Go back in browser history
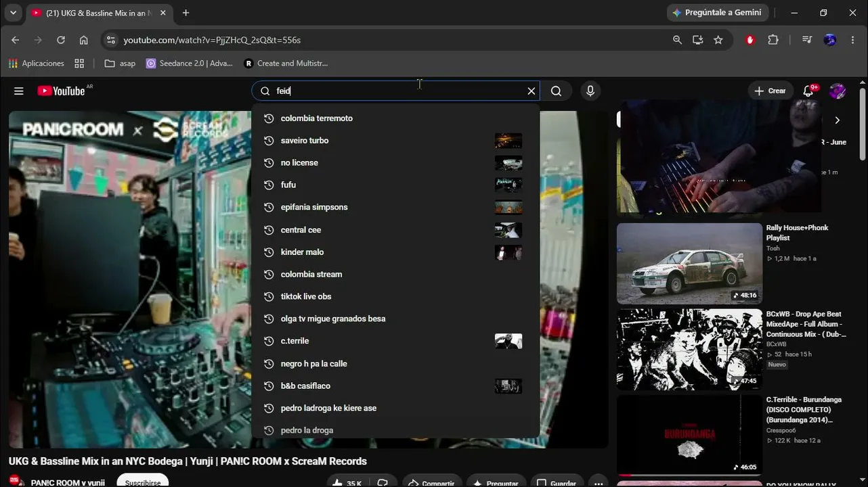The height and width of the screenshot is (487, 868). point(16,40)
